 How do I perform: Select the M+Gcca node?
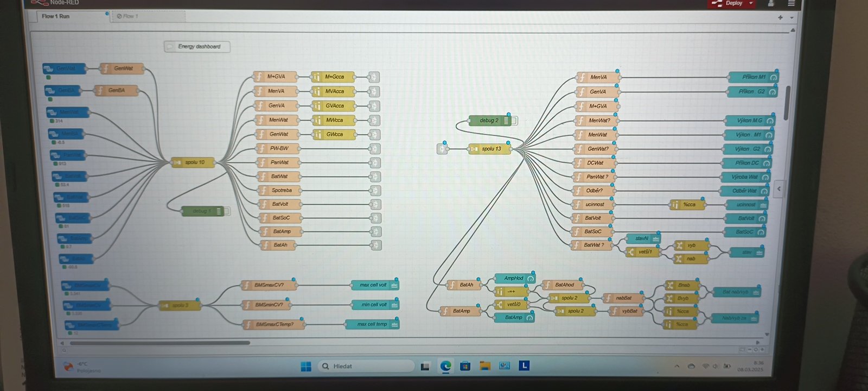coord(333,77)
